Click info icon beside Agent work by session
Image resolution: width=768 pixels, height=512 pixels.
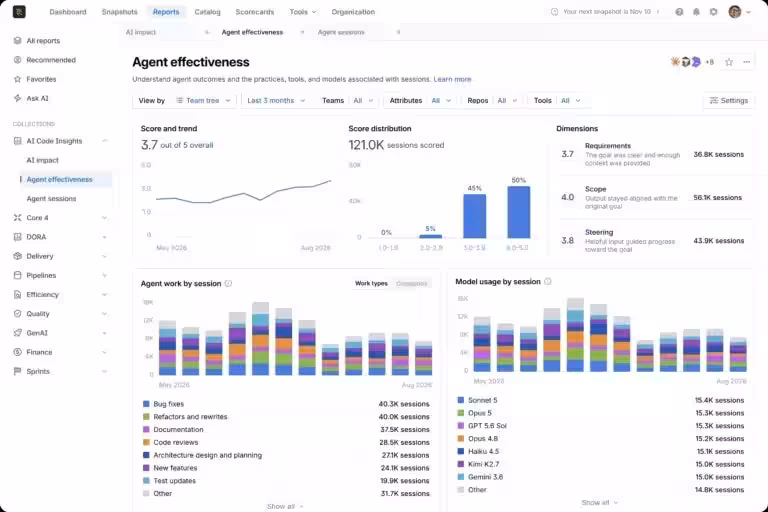228,284
